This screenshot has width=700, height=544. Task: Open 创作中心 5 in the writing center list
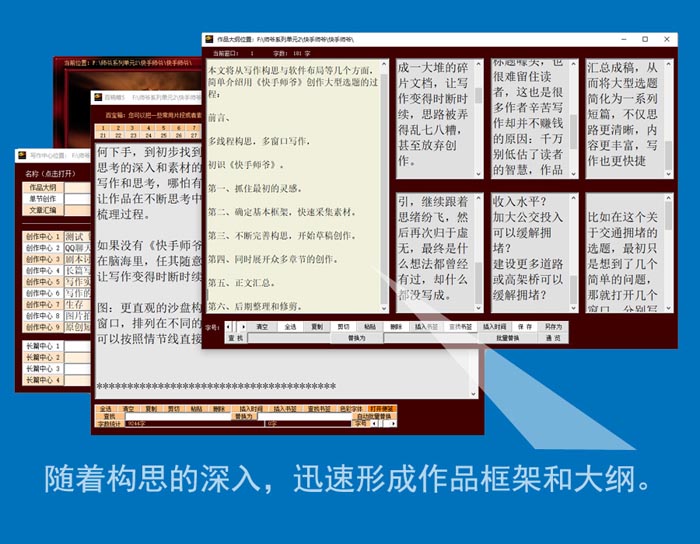43,282
